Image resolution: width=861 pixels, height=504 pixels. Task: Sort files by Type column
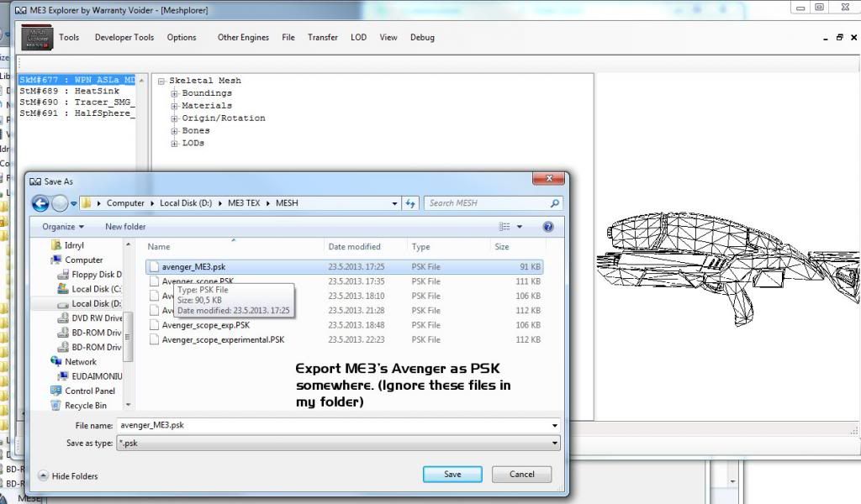[420, 247]
